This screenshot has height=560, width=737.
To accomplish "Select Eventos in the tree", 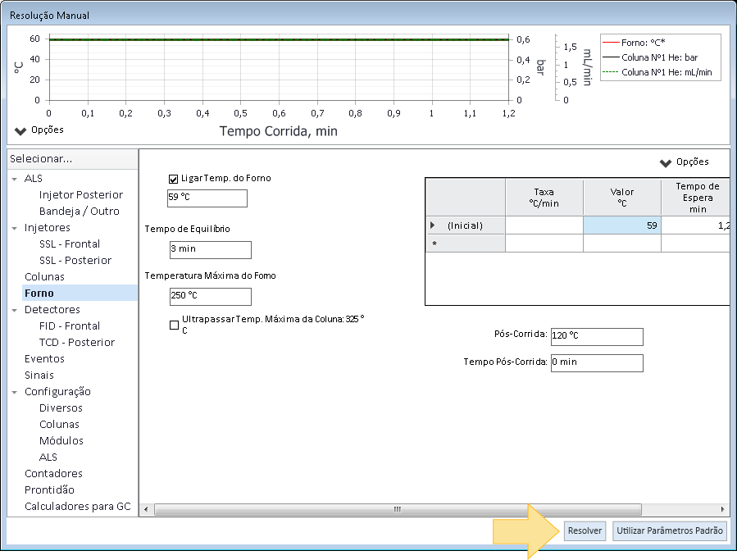I will coord(44,359).
